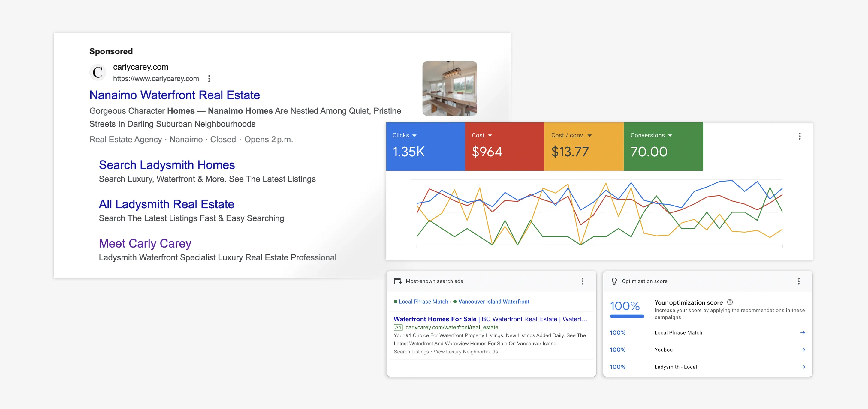Click the Most-shown search ads card icon
Image resolution: width=868 pixels, height=409 pixels.
click(398, 281)
